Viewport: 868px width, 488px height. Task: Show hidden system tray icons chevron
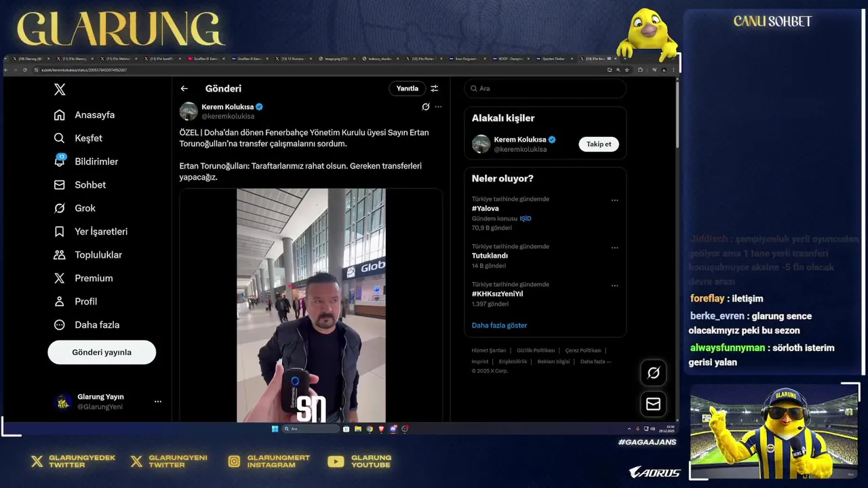(x=629, y=429)
